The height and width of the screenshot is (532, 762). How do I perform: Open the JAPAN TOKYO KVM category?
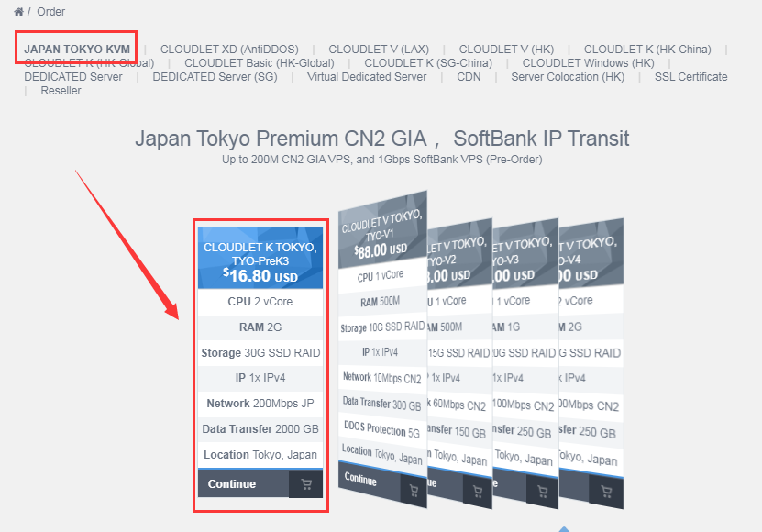coord(77,50)
